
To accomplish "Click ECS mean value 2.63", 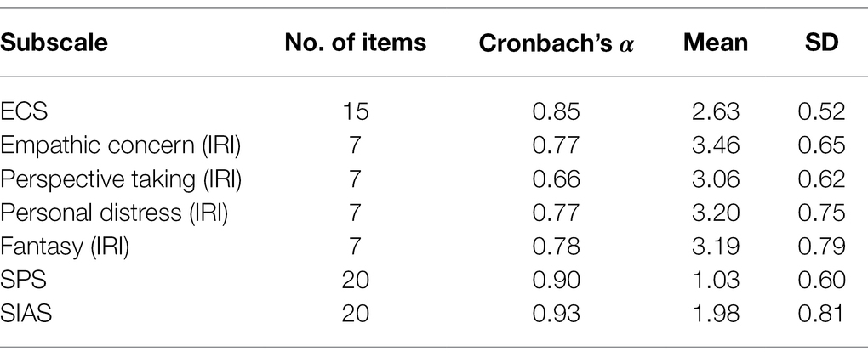I will (x=715, y=111).
